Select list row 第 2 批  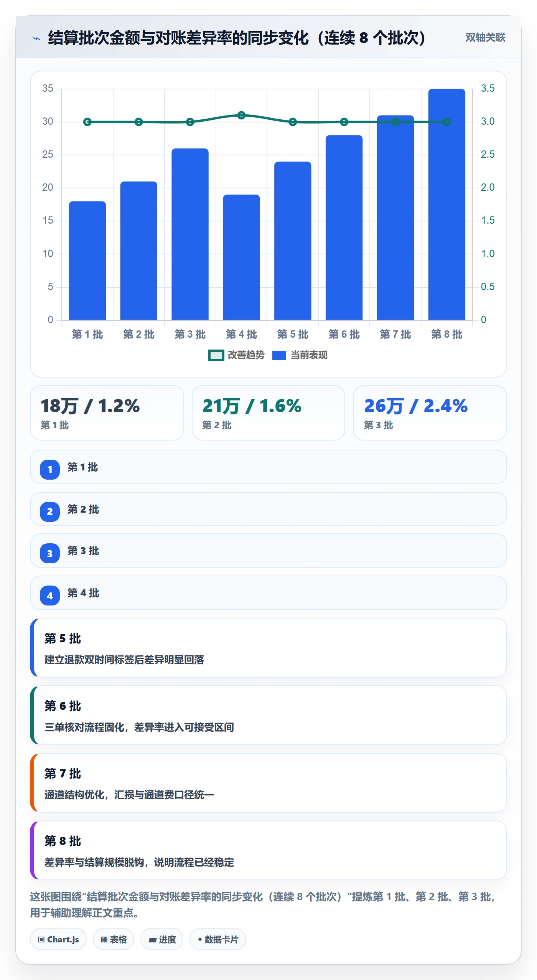coord(268,509)
